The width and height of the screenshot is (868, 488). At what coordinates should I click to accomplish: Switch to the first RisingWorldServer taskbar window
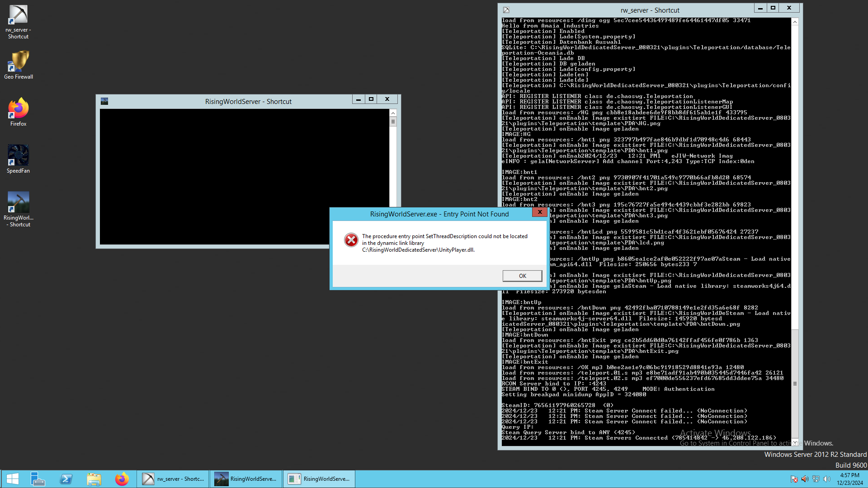[x=246, y=479]
